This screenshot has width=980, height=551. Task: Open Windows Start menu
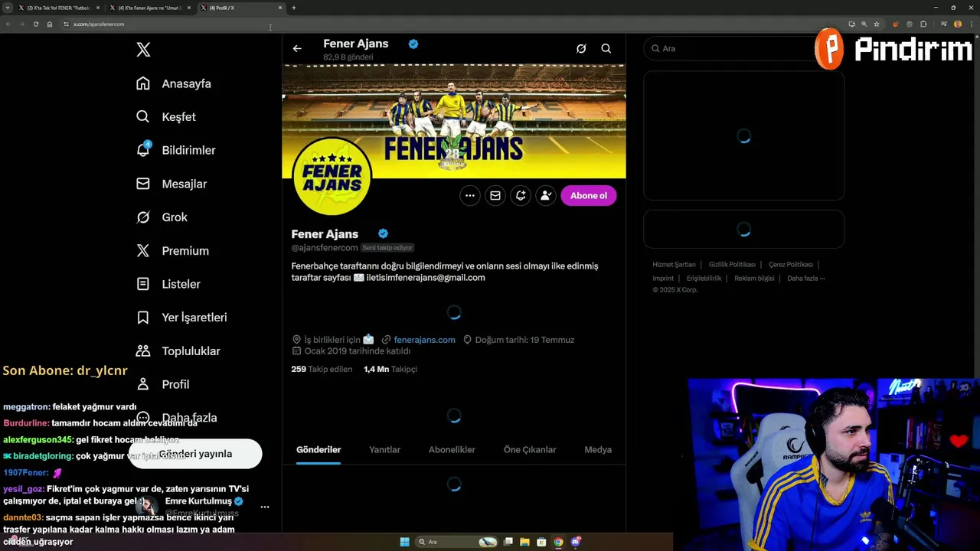click(x=404, y=542)
